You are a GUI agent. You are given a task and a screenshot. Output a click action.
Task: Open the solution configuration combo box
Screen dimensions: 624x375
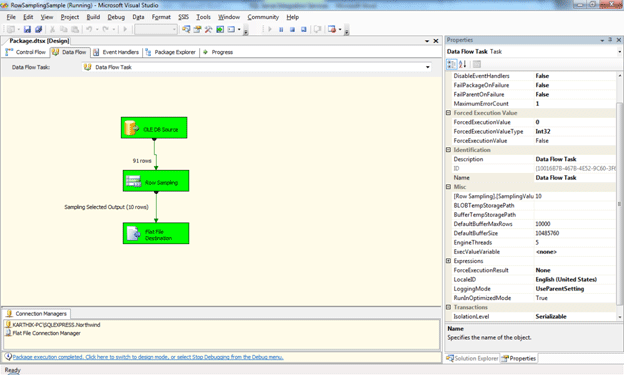coord(156,29)
